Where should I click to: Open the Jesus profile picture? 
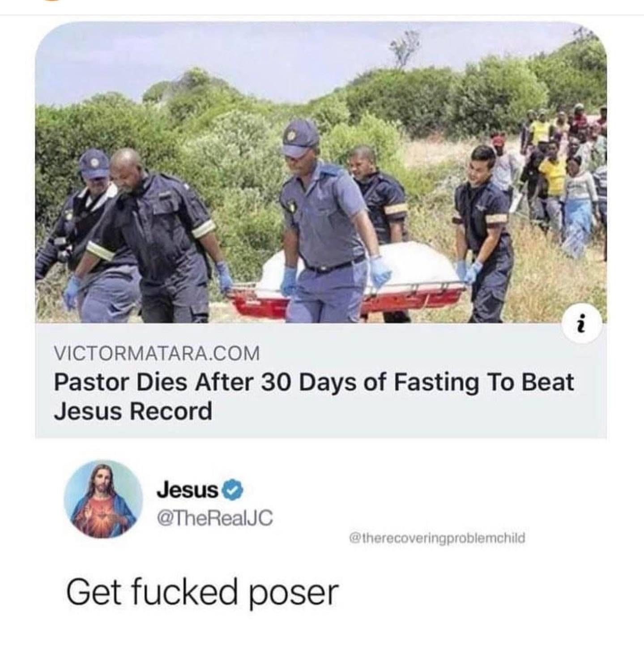coord(103,498)
